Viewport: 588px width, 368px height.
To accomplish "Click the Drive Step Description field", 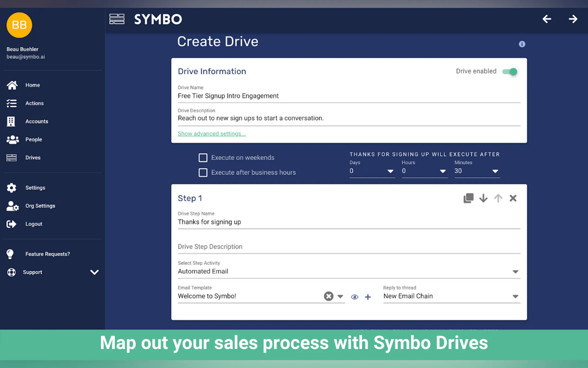I will pos(349,247).
